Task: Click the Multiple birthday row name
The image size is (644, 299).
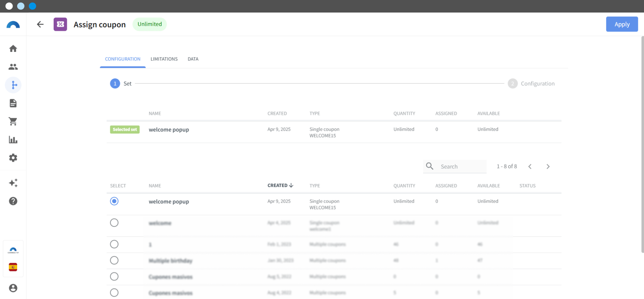Action: click(171, 261)
